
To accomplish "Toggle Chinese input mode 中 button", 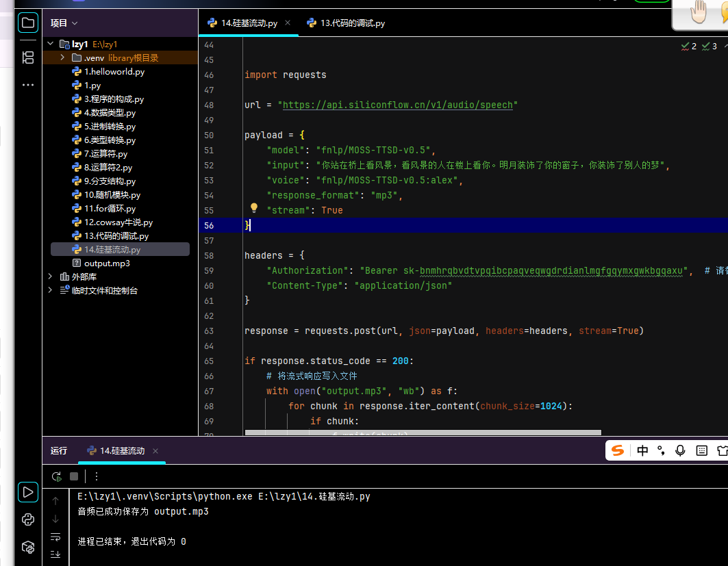I will [x=642, y=450].
